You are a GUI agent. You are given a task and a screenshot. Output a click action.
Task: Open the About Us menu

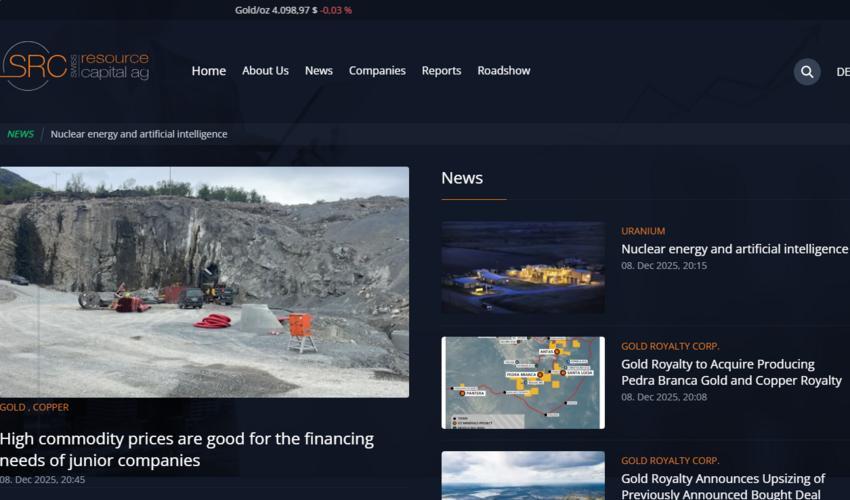(265, 71)
